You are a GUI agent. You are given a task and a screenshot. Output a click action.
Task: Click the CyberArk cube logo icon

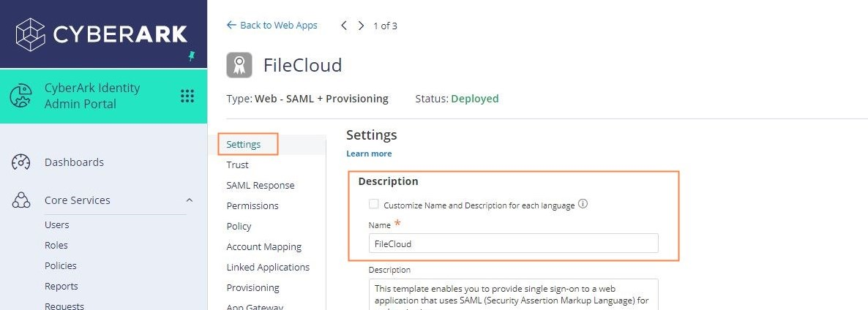(30, 34)
